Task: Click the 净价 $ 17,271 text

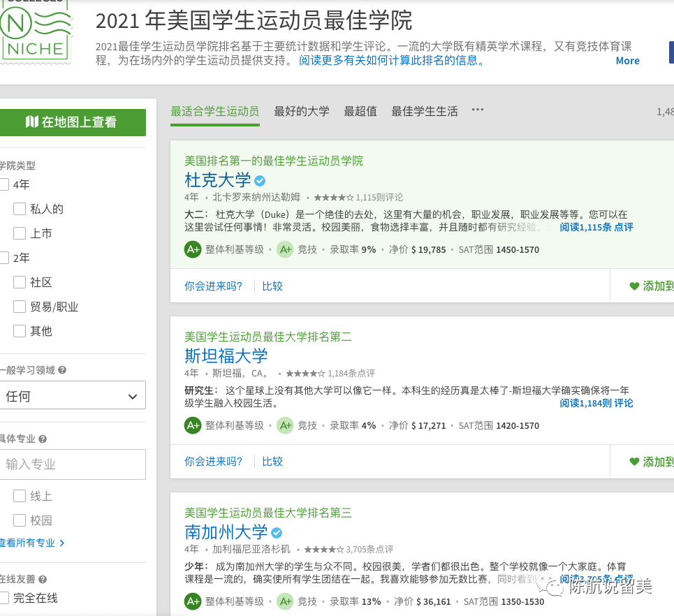Action: [x=418, y=425]
